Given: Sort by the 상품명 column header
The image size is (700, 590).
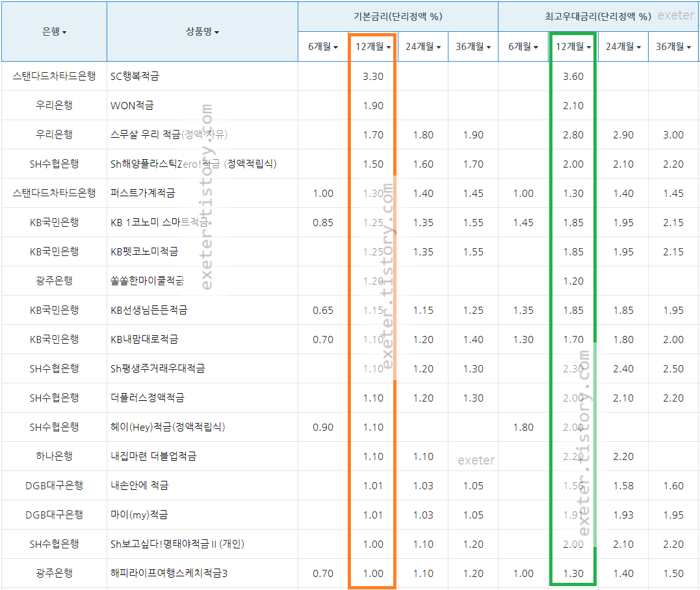Looking at the screenshot, I should pyautogui.click(x=202, y=32).
